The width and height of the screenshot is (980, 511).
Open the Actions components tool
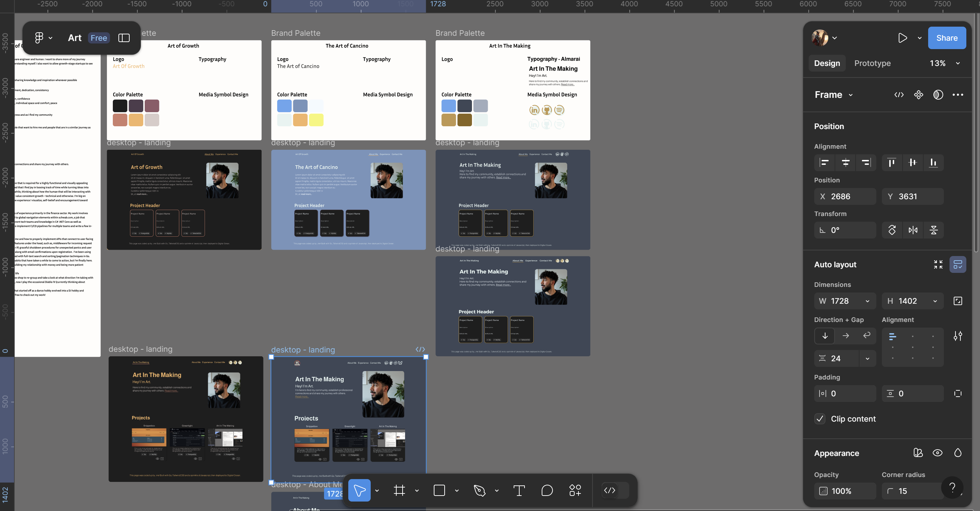click(575, 490)
